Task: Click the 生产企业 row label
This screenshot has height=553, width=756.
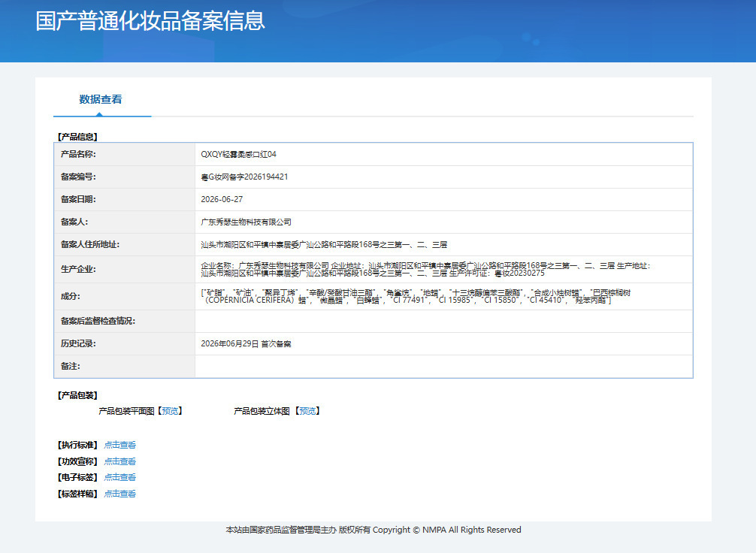Action: [78, 269]
